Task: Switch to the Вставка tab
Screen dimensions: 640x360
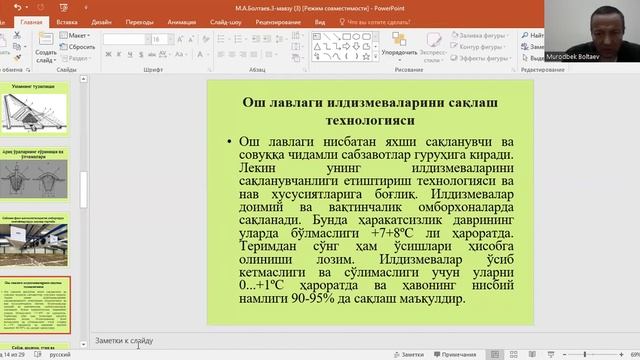Action: point(67,22)
